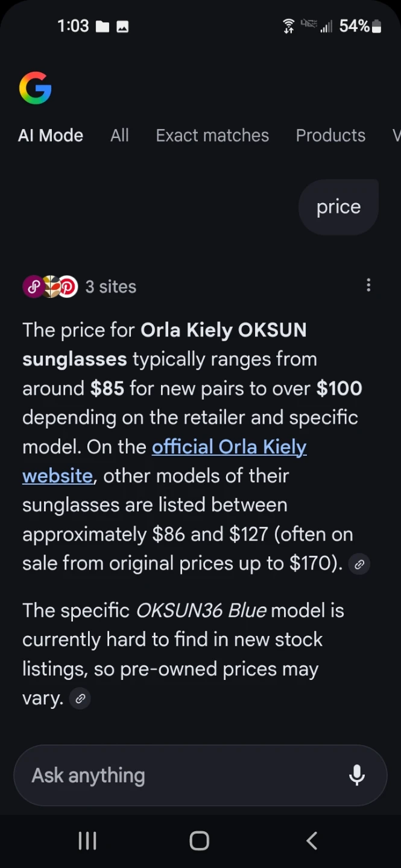Open the 3 sites sources list
The image size is (401, 868).
pyautogui.click(x=111, y=286)
